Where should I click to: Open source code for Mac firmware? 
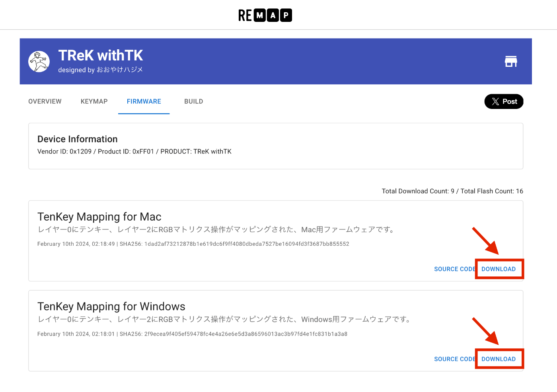[454, 269]
